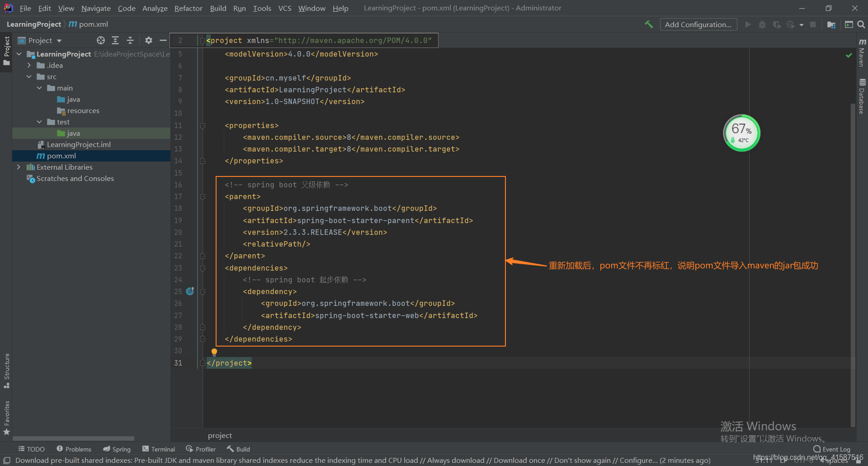Viewport: 868px width, 466px height.
Task: Expand the External Libraries node
Action: 19,167
